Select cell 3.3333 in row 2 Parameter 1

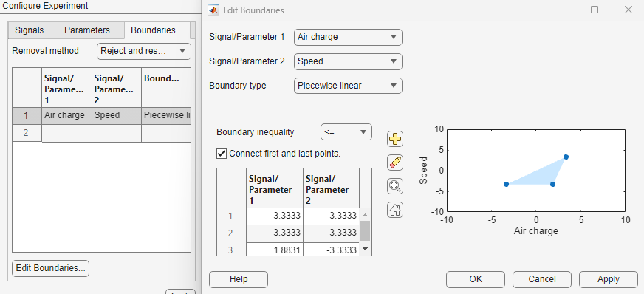point(275,233)
